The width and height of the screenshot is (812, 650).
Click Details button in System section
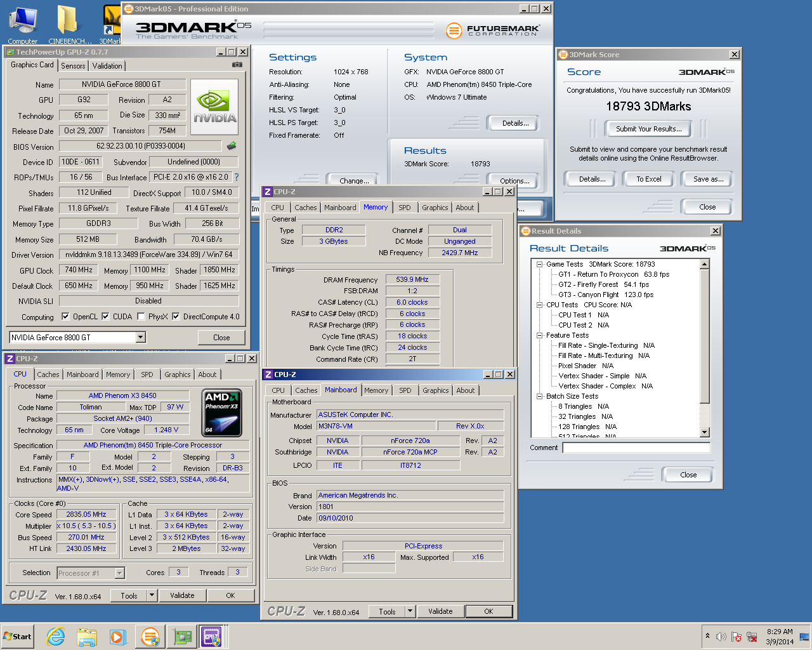(x=515, y=123)
